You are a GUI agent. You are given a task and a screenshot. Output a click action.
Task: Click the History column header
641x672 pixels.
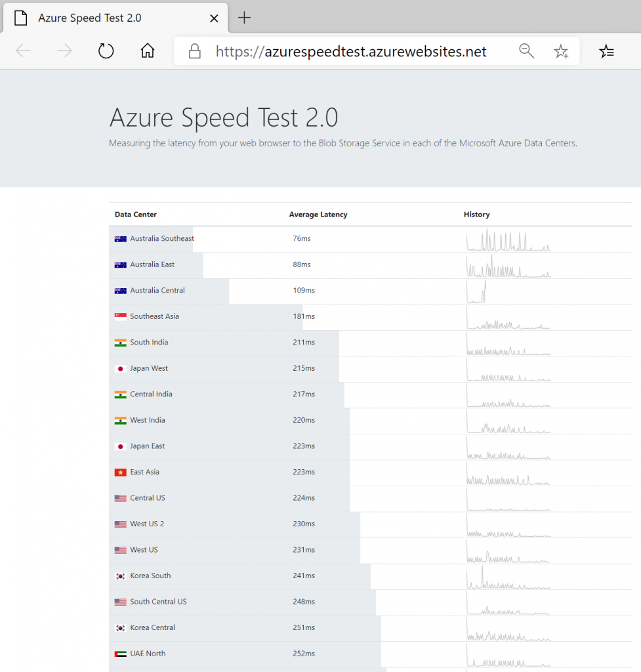point(476,215)
